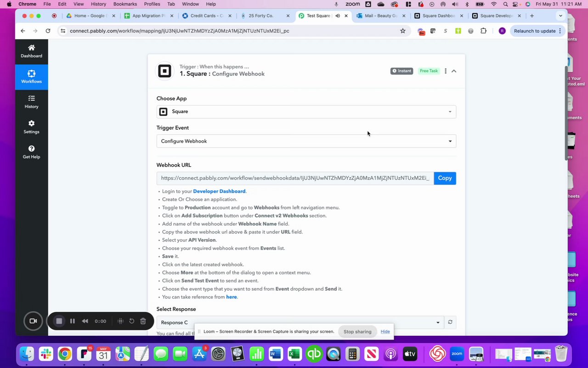Viewport: 588px width, 368px height.
Task: Bookmark this page with the star icon
Action: pos(403,31)
